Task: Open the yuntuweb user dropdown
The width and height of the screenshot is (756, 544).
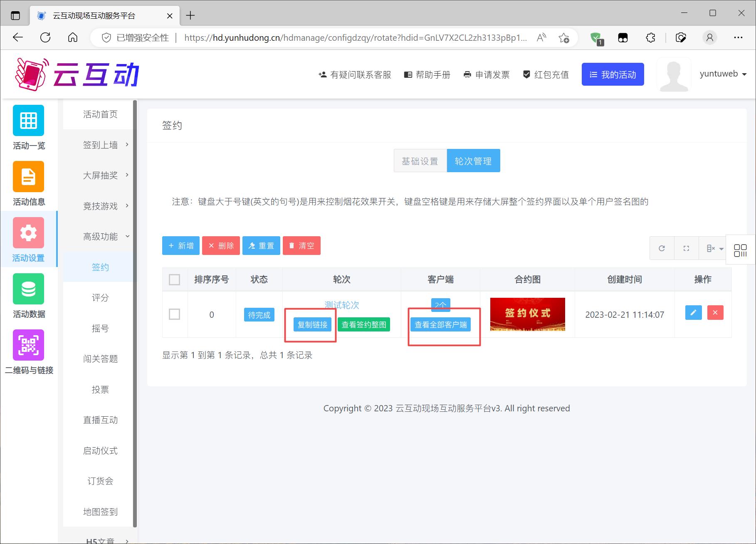Action: (723, 74)
